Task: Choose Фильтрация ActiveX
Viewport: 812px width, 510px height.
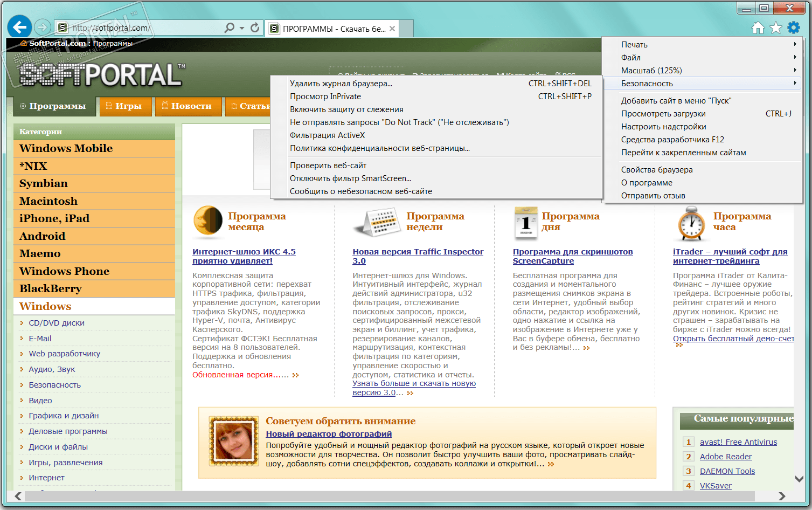Action: click(436, 135)
